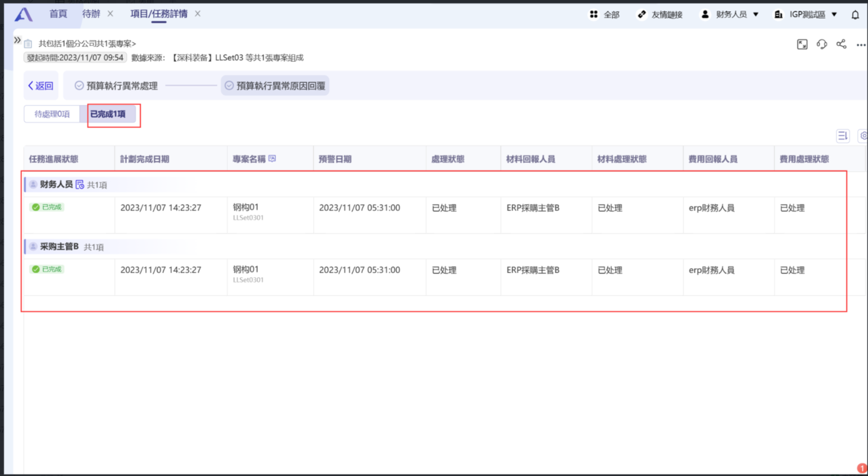Open the 首頁 tab

tap(58, 14)
